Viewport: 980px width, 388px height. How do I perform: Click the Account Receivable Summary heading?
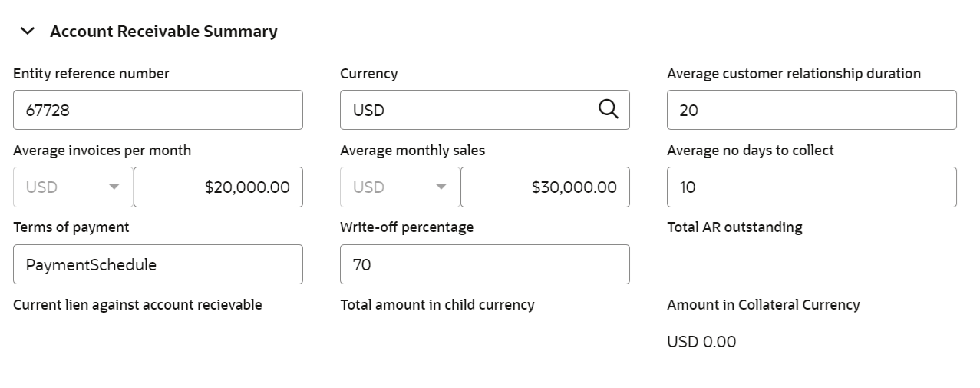pos(163,32)
